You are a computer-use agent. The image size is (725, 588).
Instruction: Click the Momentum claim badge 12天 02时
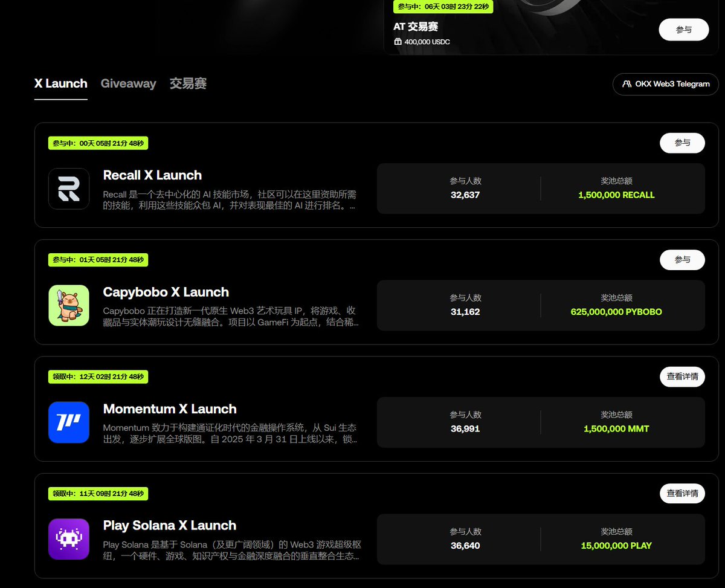[x=98, y=376]
